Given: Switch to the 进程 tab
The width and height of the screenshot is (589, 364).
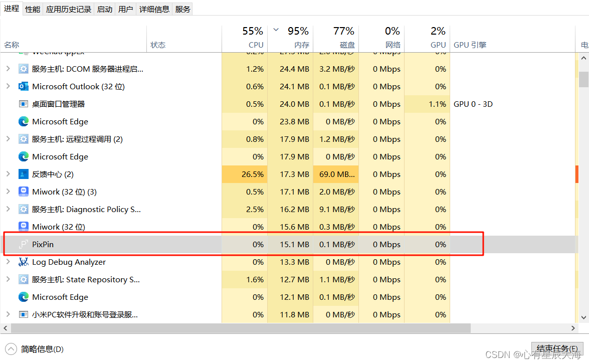Looking at the screenshot, I should point(11,8).
